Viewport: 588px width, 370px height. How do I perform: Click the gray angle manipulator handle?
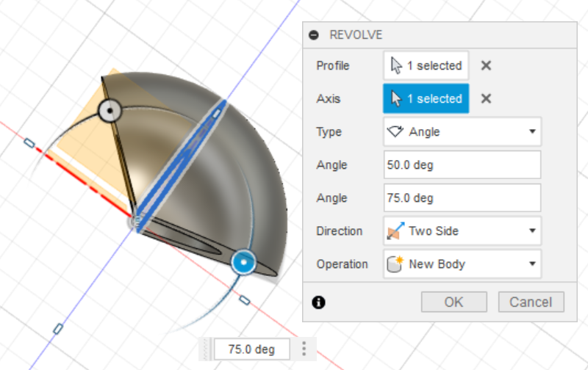point(110,110)
